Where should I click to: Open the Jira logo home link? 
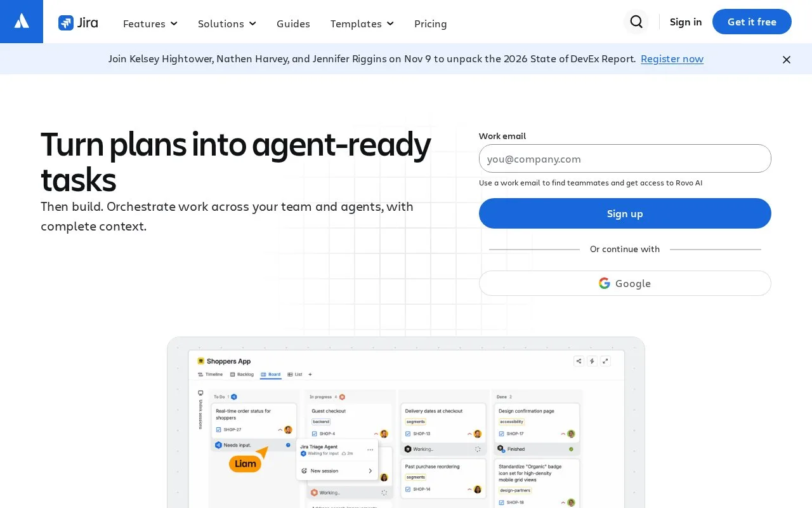pyautogui.click(x=78, y=23)
